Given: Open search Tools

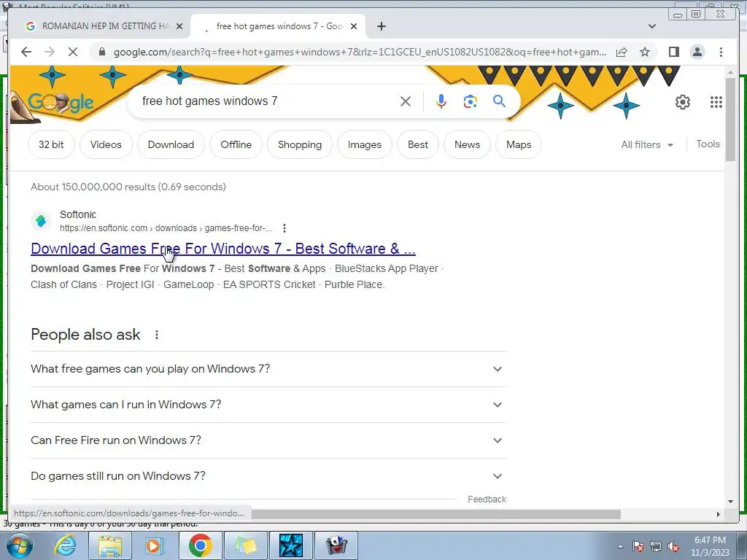Looking at the screenshot, I should tap(708, 144).
